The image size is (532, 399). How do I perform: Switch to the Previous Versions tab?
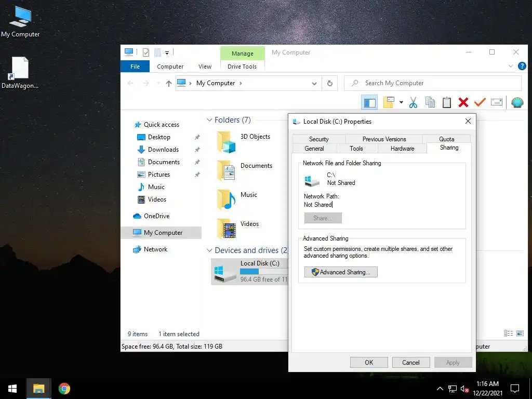pos(384,139)
